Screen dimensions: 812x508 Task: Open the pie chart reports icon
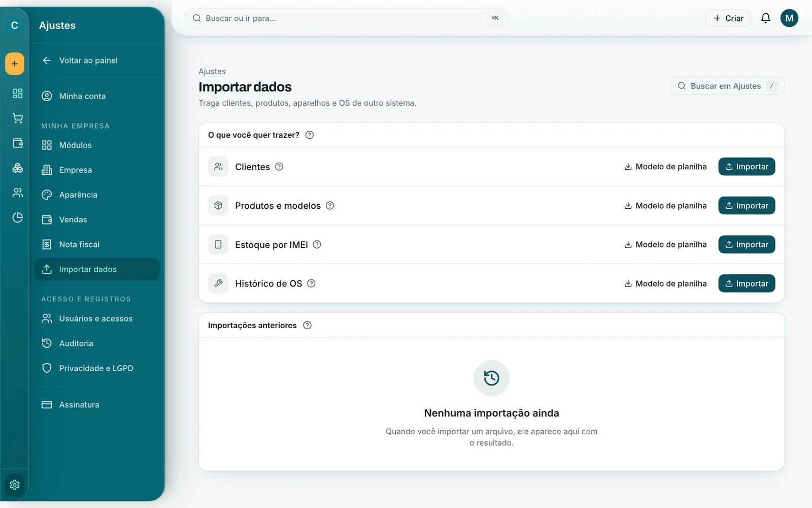click(18, 217)
